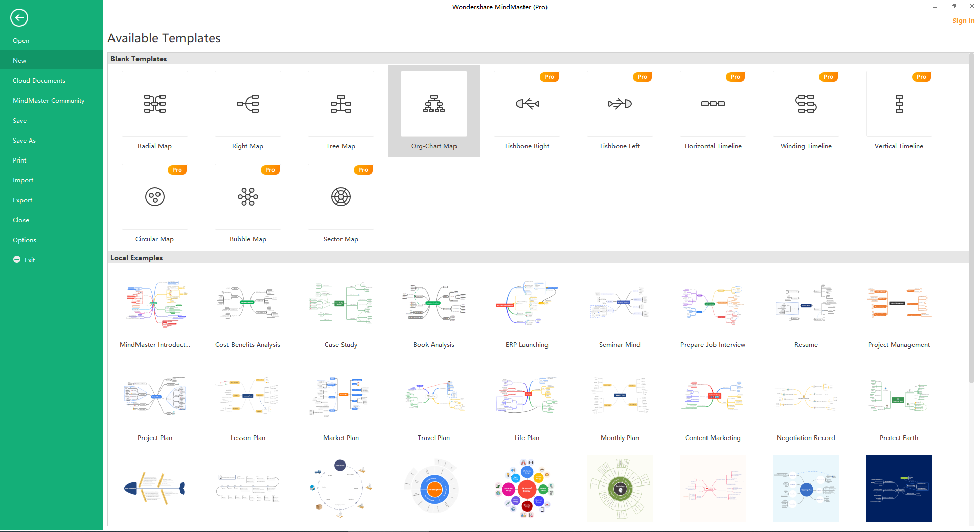Viewport: 980px width, 532px height.
Task: Open the Print page
Action: tap(51, 160)
